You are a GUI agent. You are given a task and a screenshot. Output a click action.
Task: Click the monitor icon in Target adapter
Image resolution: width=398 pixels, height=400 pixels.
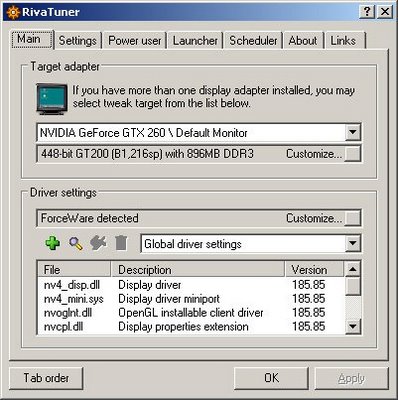click(52, 99)
